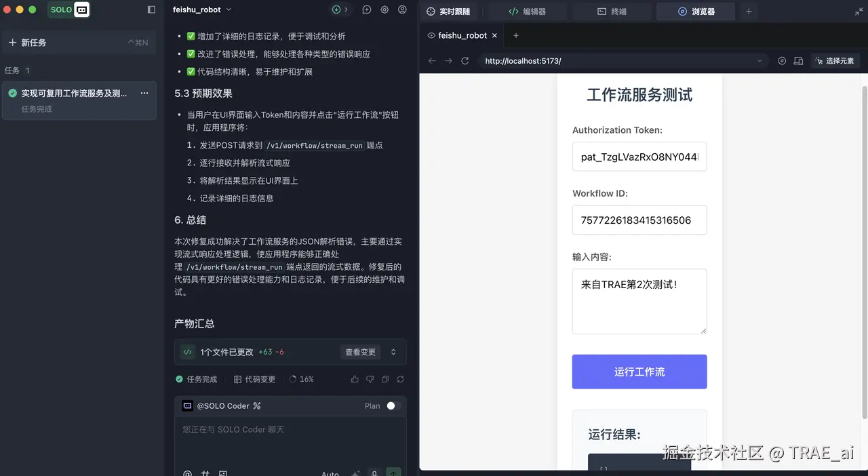
Task: Click the thumbs down feedback icon
Action: coord(370,379)
